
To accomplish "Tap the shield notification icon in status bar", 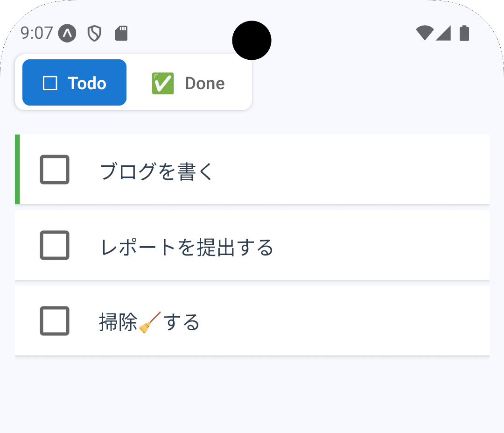I will (94, 33).
